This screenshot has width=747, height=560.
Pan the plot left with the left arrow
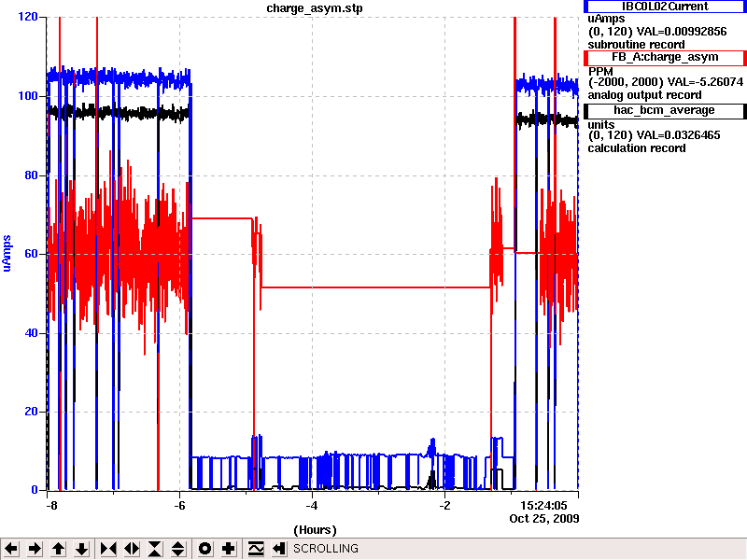[x=11, y=549]
